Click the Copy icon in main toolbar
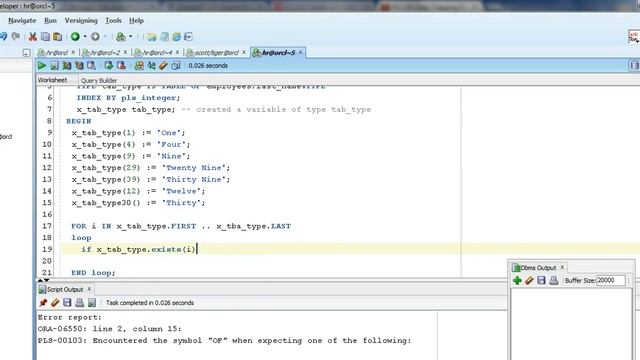 click(45, 37)
